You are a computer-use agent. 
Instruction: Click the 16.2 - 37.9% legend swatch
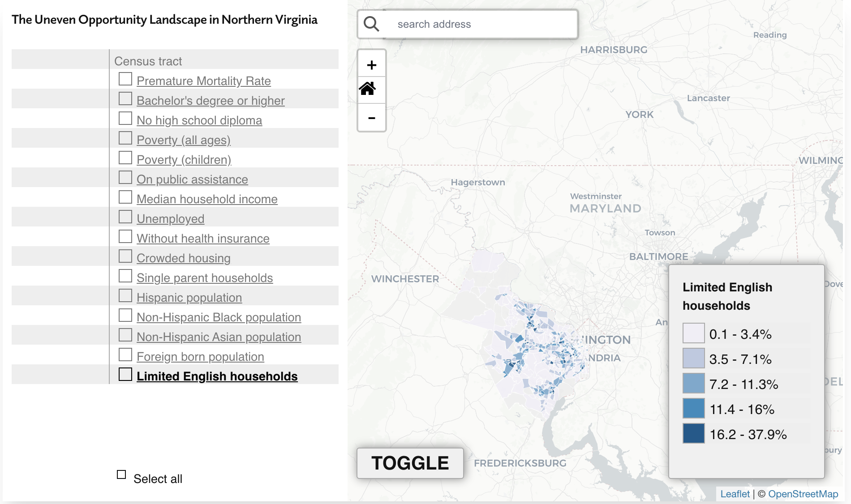click(x=694, y=433)
